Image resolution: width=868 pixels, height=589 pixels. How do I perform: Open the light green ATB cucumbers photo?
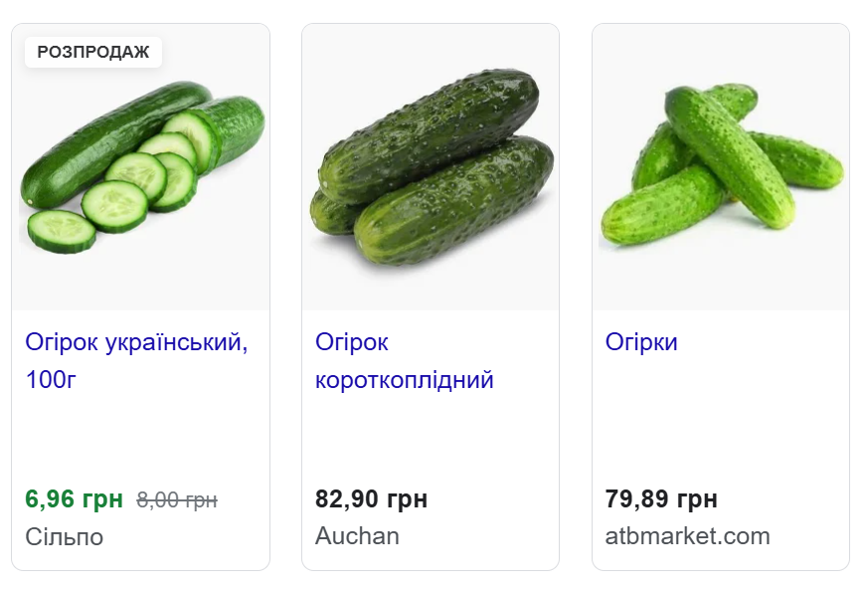pyautogui.click(x=721, y=169)
